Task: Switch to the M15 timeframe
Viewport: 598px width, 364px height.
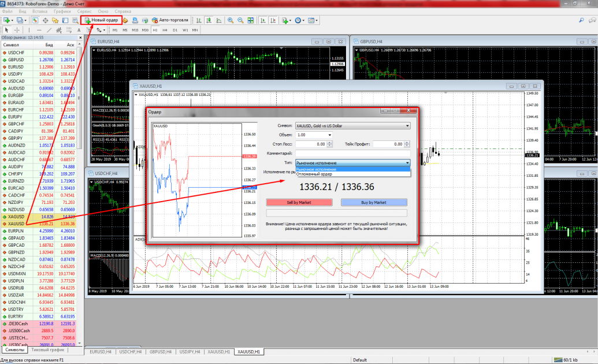Action: [135, 29]
